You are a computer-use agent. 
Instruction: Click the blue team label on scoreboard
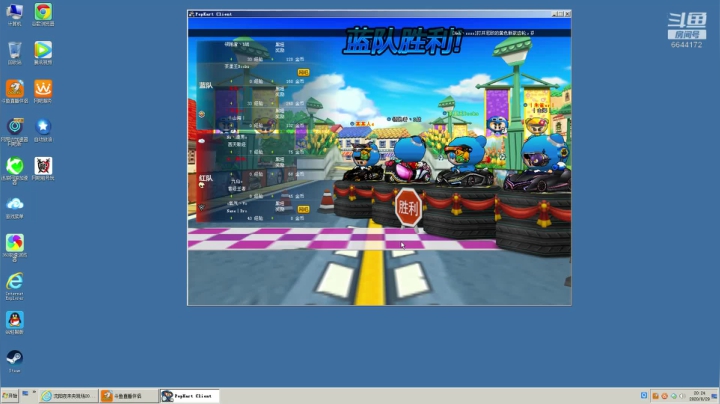[x=206, y=85]
